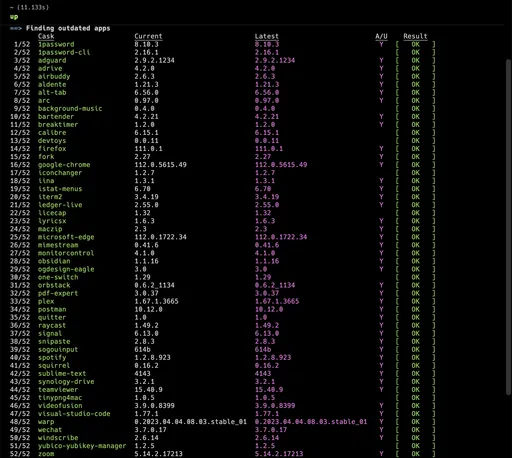Image resolution: width=512 pixels, height=458 pixels.
Task: Select the '1password' cask name
Action: [x=56, y=44]
